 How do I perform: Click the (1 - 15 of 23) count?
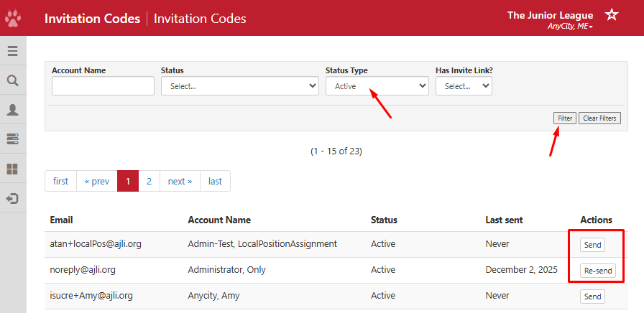(336, 151)
